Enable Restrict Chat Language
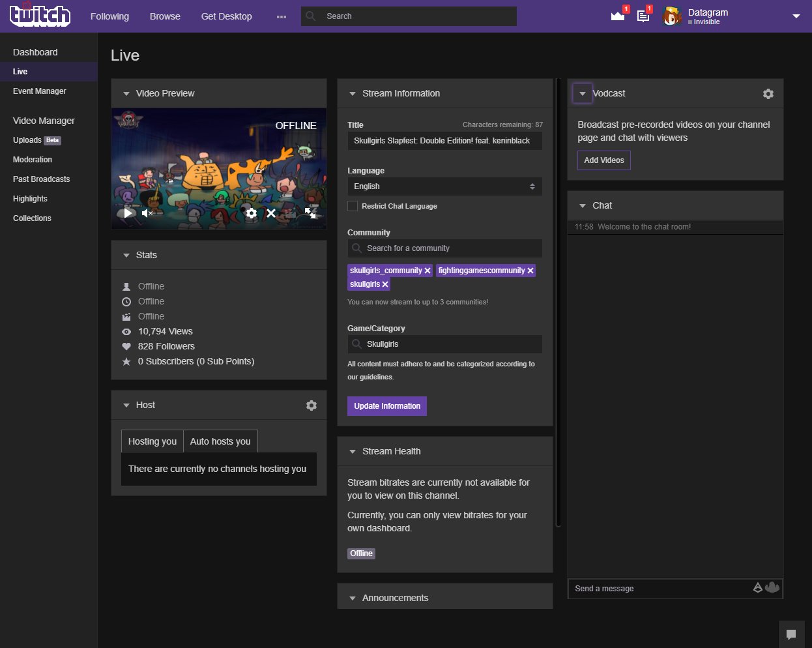Screen dimensions: 812x648 [x=352, y=206]
